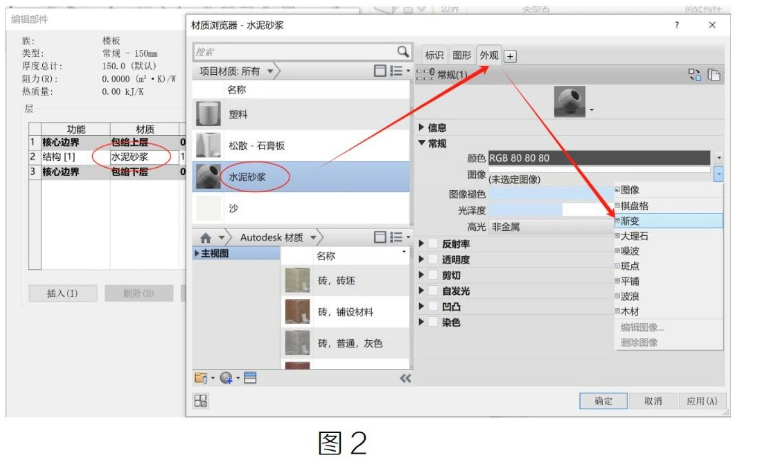Select the 主视图 tree item
760x464 pixels.
tap(237, 253)
